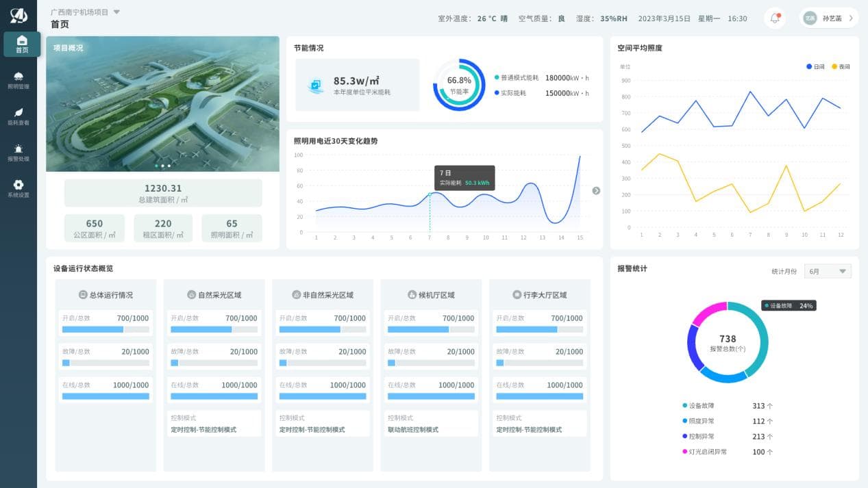
Task: Click the airport project overview image
Action: pyautogui.click(x=162, y=104)
